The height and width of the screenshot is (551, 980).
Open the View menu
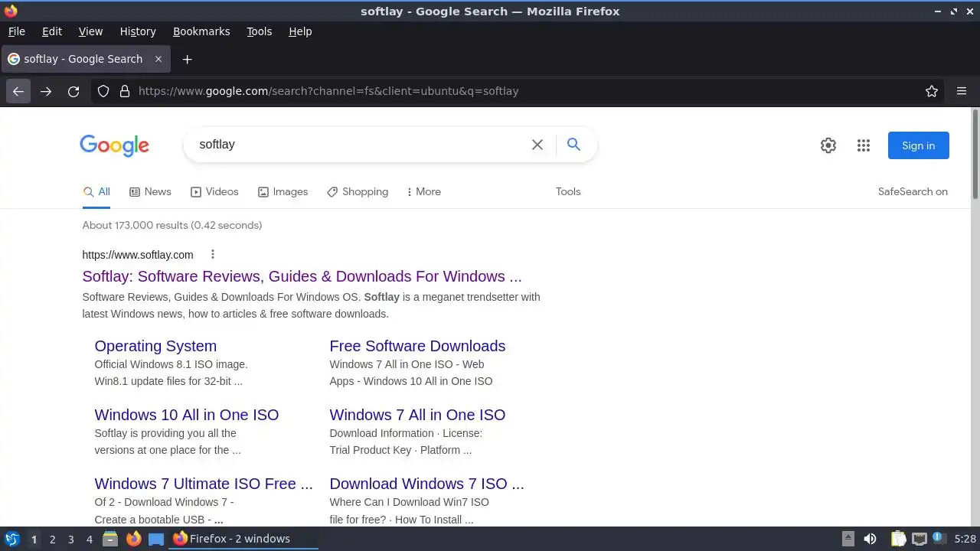tap(90, 31)
